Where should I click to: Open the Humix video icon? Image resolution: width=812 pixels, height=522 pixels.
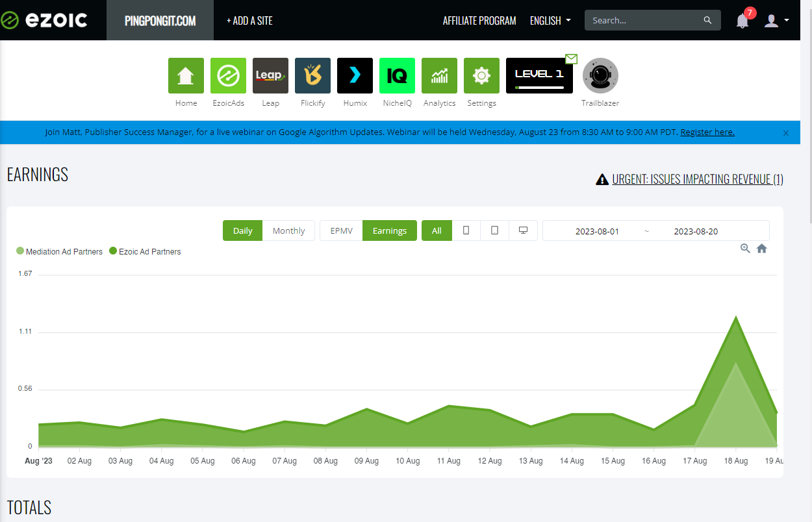(x=355, y=75)
